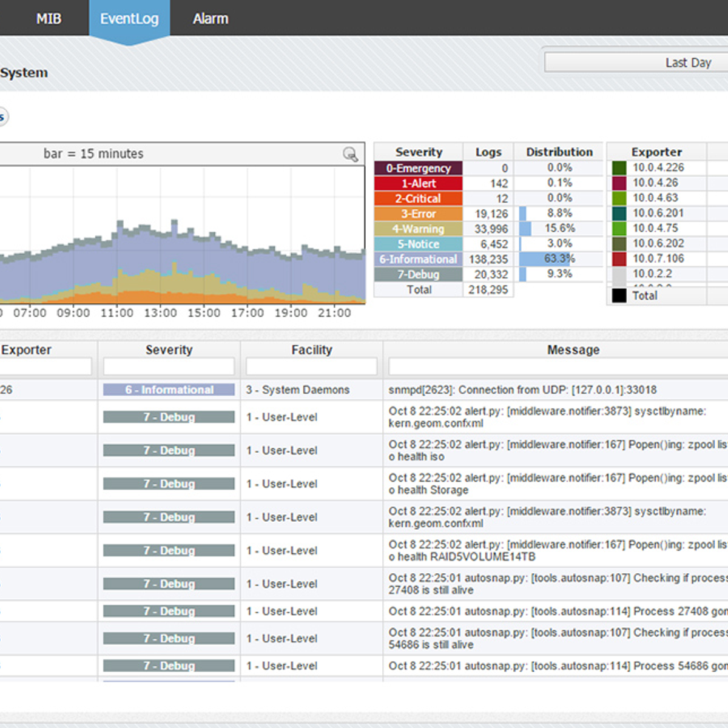The image size is (728, 728).
Task: Click the 6 - Informational badge in first log row
Action: [x=169, y=389]
